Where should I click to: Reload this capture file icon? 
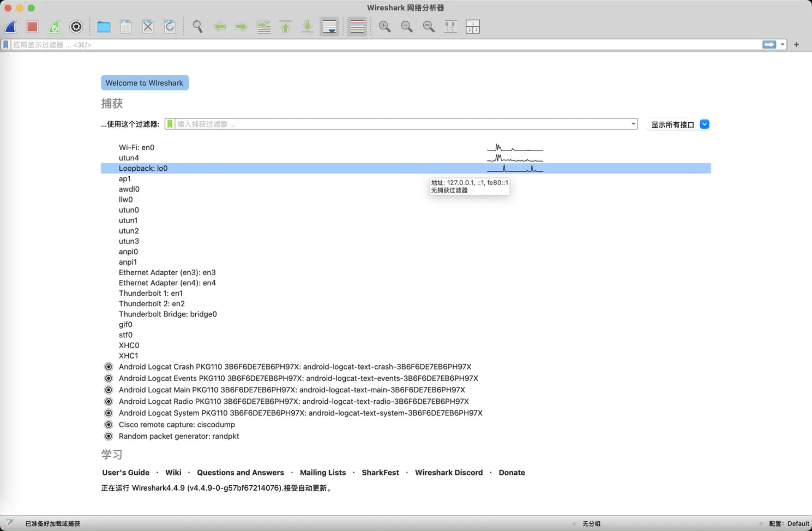click(170, 27)
